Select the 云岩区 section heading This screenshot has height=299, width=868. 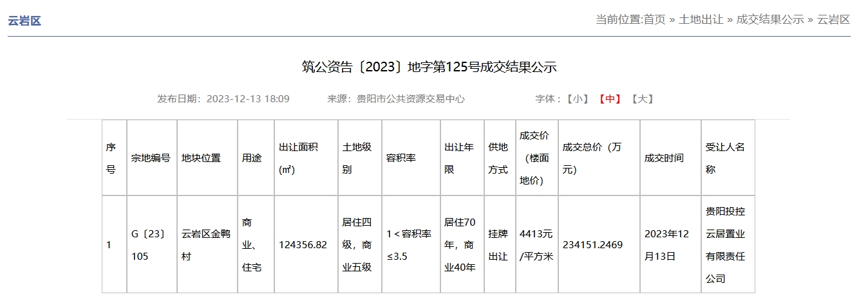coord(24,21)
